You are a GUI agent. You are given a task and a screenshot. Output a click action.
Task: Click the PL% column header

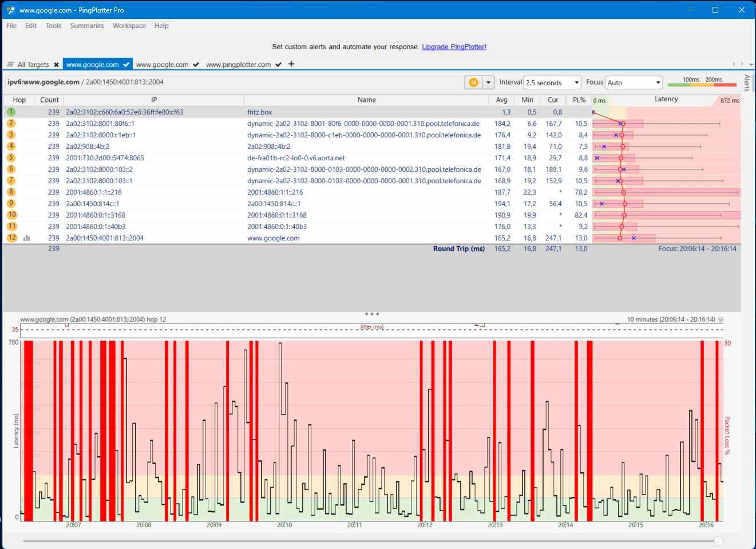click(x=579, y=100)
